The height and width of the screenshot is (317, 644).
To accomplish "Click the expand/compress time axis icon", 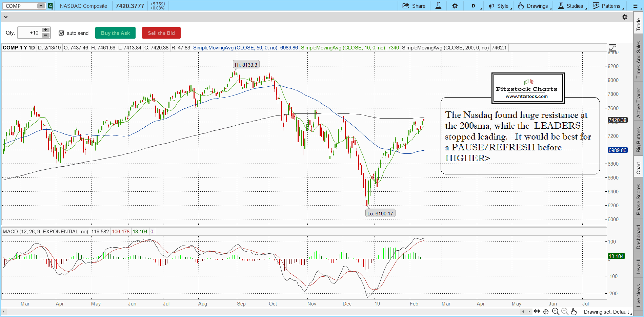I will pyautogui.click(x=537, y=311).
